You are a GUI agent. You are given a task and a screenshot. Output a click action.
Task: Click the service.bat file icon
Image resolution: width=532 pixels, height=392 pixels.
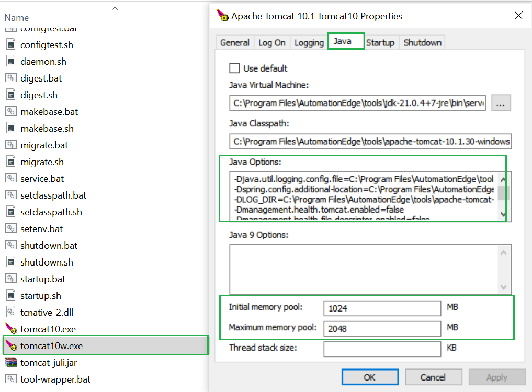click(11, 178)
